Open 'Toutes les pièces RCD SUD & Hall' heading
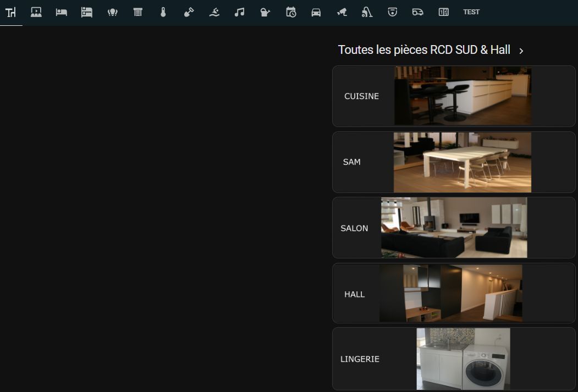Image resolution: width=578 pixels, height=392 pixels. coord(424,49)
